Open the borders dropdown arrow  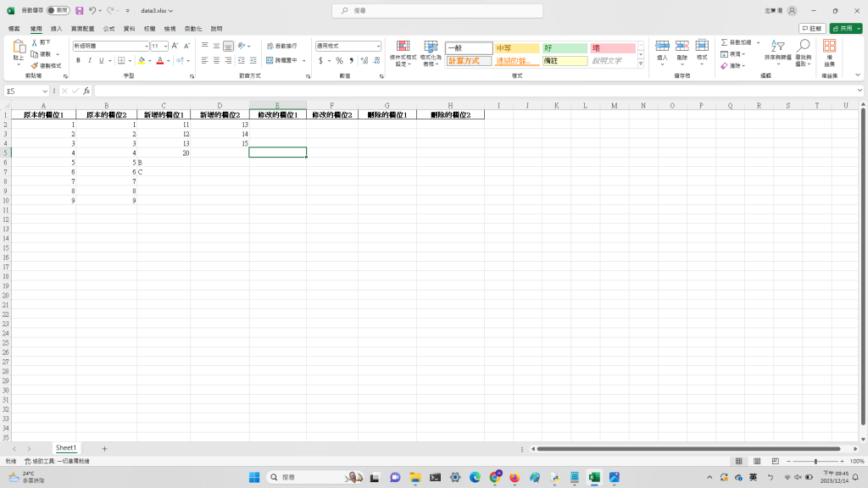pos(130,60)
